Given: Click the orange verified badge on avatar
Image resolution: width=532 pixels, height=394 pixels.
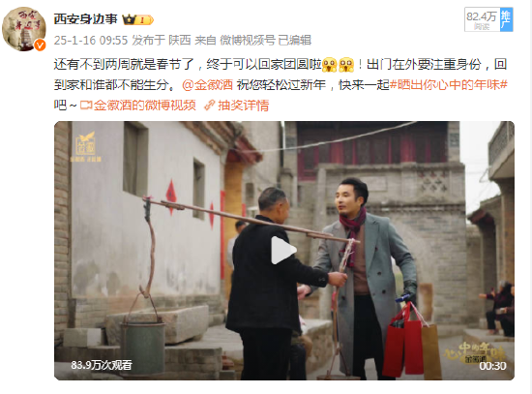Looking at the screenshot, I should point(40,45).
